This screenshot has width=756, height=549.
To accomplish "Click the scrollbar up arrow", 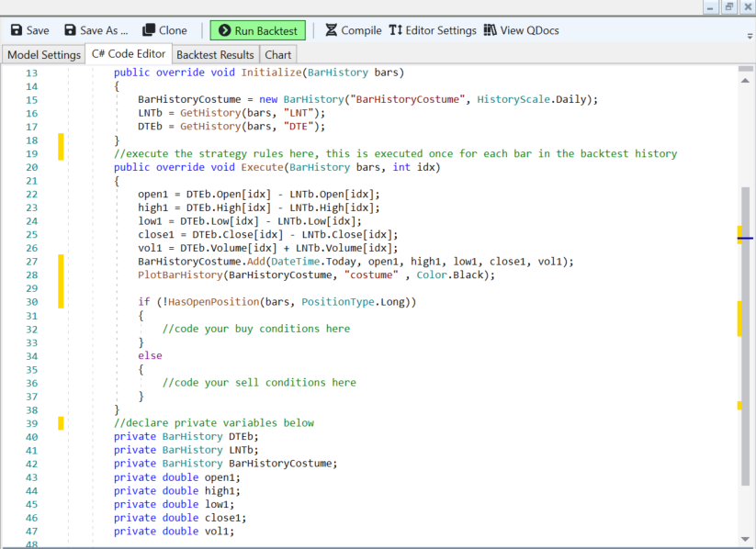I will (745, 80).
